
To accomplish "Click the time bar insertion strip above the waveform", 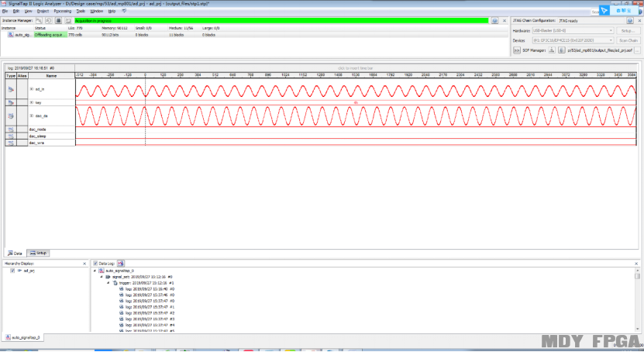I will [355, 68].
